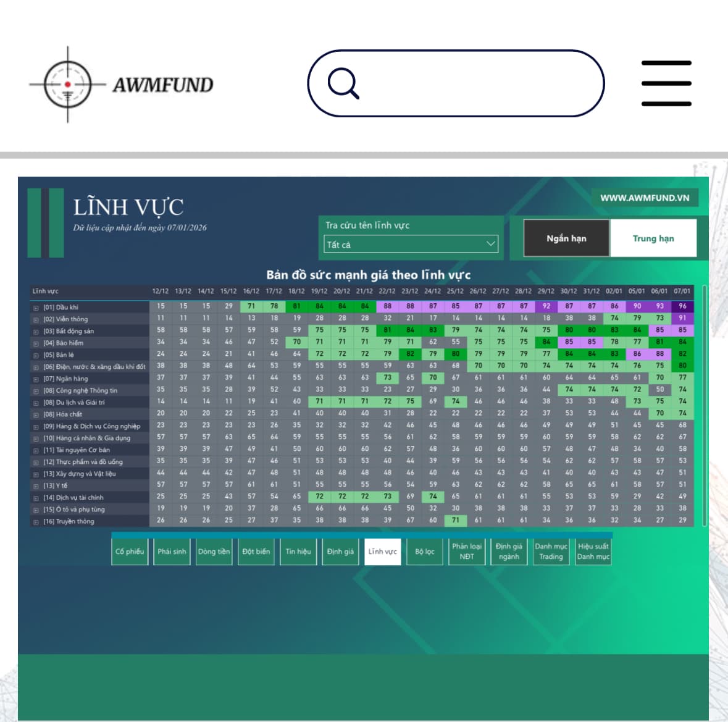Click the [09] Hàng & Dịch vụ Công nghiệp label

92,427
